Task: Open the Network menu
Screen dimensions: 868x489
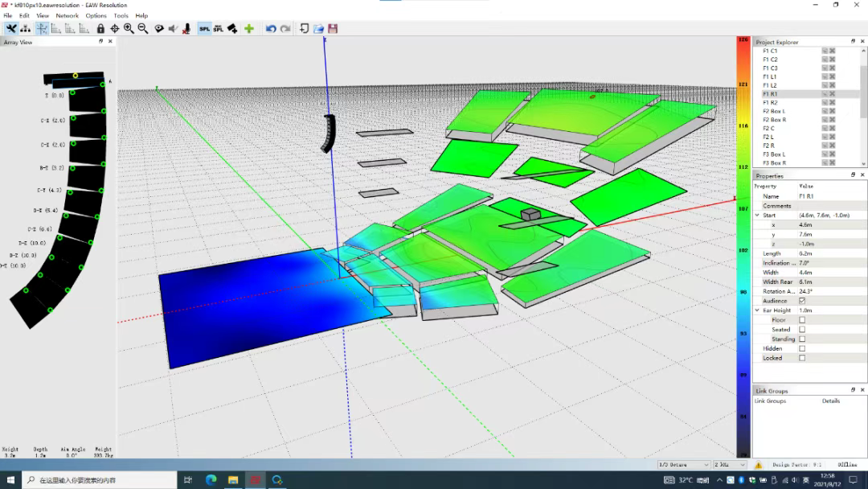Action: (67, 15)
